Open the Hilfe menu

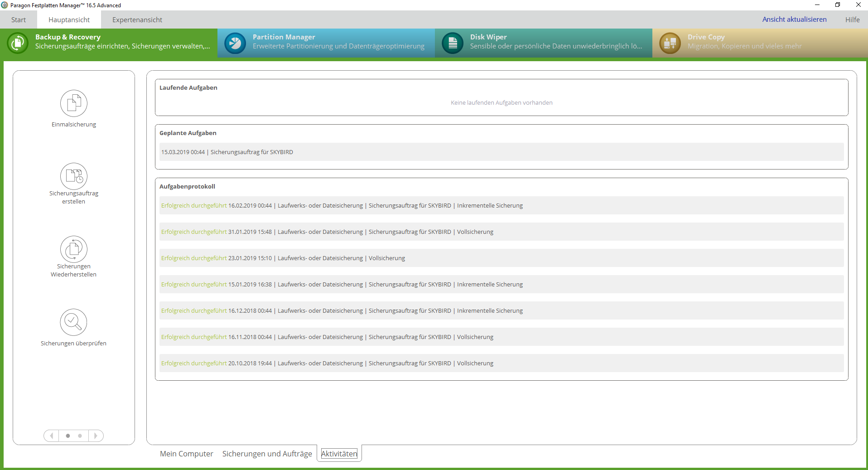tap(852, 19)
